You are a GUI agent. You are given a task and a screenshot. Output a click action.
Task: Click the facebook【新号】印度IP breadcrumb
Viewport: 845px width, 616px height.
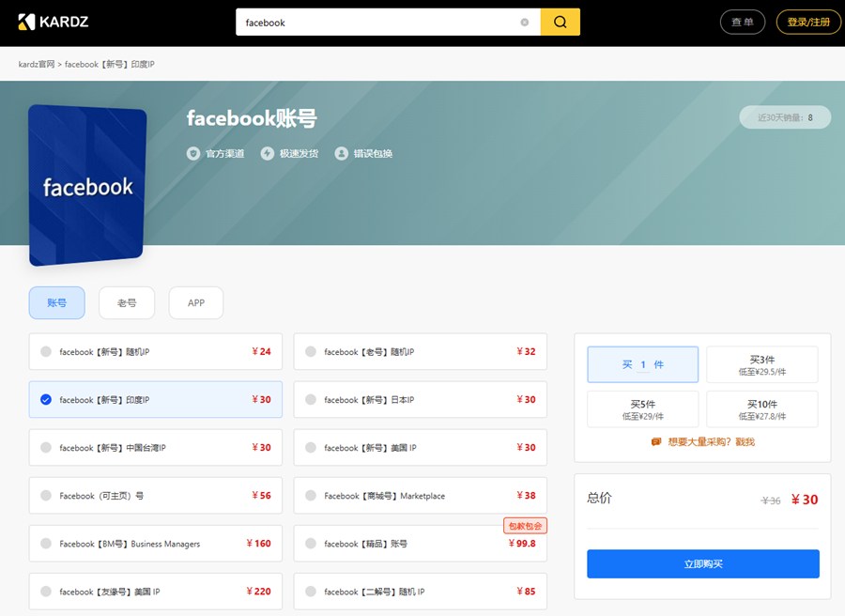(110, 64)
